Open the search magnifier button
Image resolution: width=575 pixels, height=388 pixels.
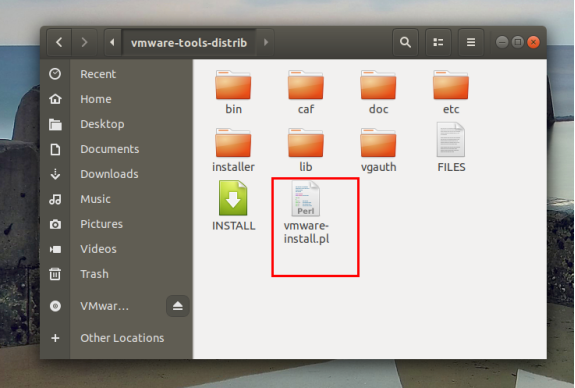pyautogui.click(x=405, y=43)
